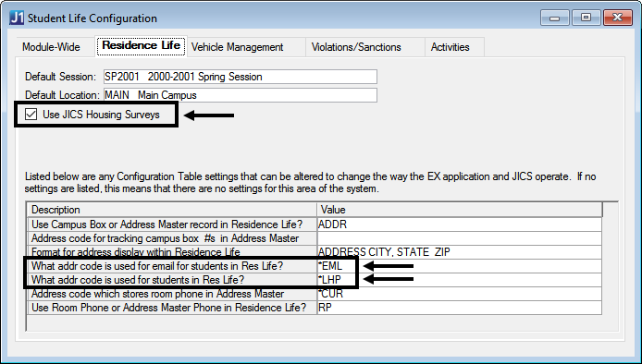The width and height of the screenshot is (642, 364).
Task: Select empty value for campus box address code
Action: [x=460, y=238]
